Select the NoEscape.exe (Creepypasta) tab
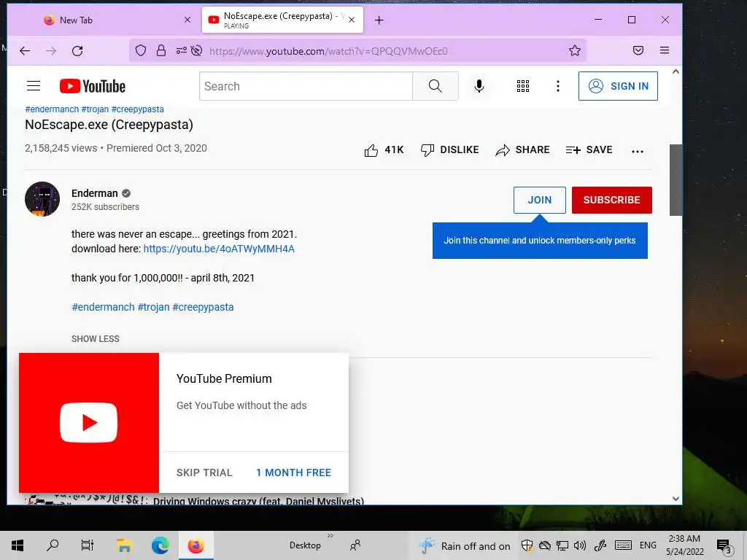The width and height of the screenshot is (747, 560). coord(282,20)
